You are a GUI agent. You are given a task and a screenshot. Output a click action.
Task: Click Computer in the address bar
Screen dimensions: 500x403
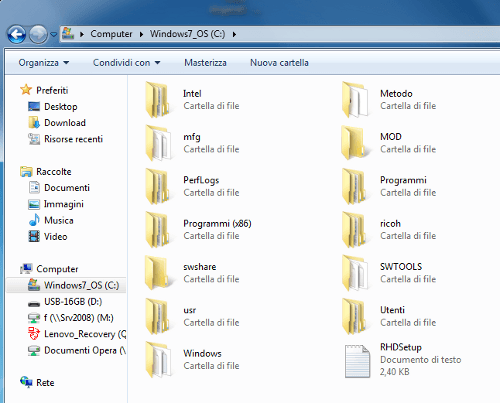[x=111, y=34]
